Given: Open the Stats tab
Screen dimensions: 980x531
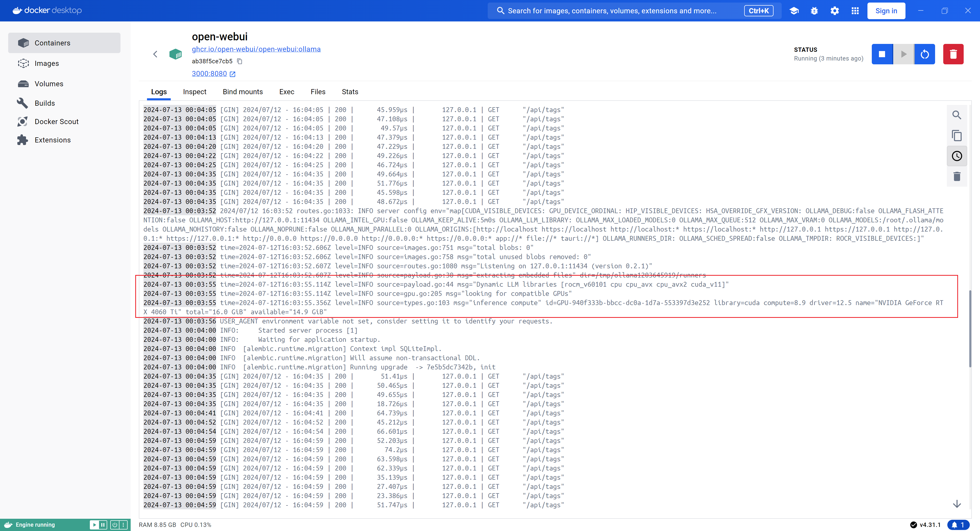Looking at the screenshot, I should pos(350,92).
